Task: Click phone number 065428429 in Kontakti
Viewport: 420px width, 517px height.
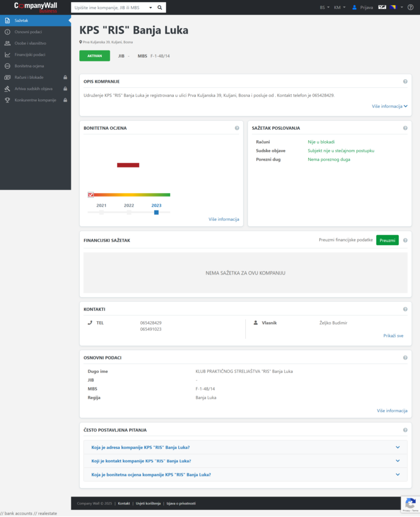Action: (151, 323)
